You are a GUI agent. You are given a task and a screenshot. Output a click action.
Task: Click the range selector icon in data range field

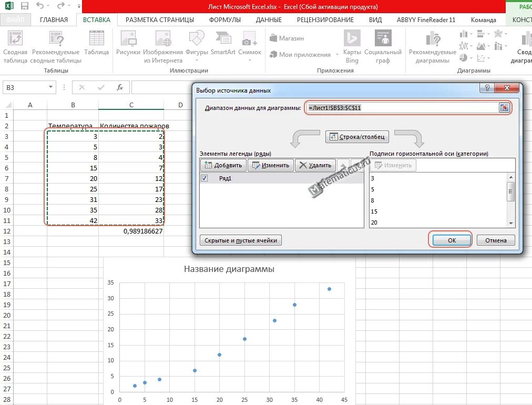pos(504,108)
